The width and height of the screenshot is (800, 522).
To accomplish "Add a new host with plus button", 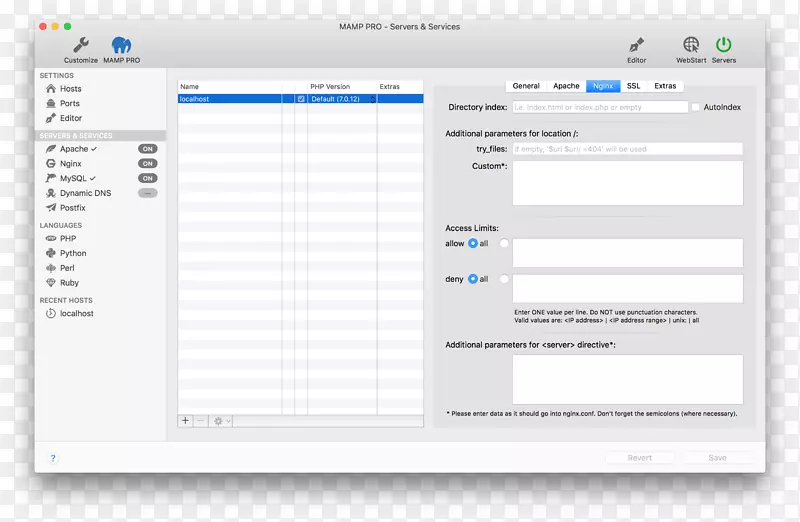I will [x=185, y=421].
